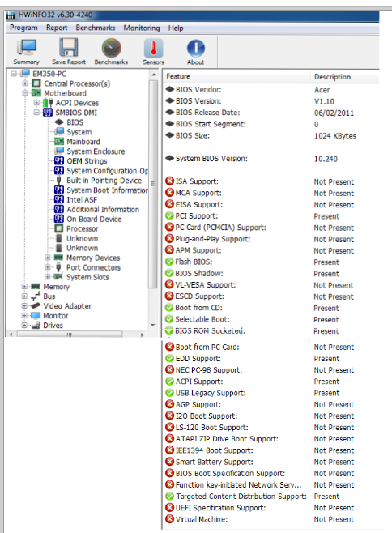This screenshot has height=533, width=392.
Task: Expand the Port Connectors node
Action: [48, 267]
